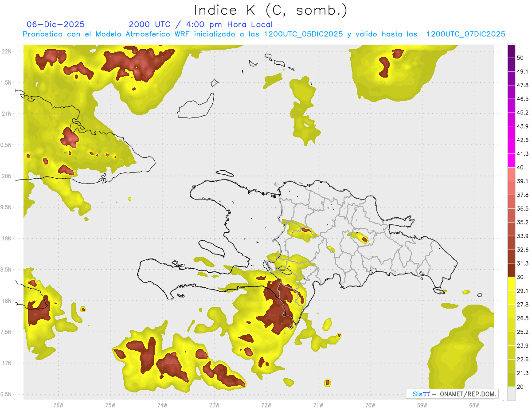Click the legend value '37.8'
This screenshot has width=532, height=411.
[x=523, y=195]
